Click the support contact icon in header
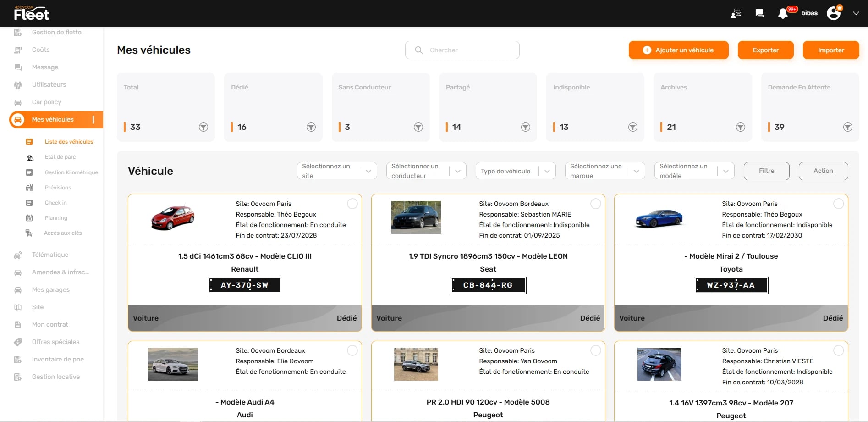 [736, 14]
